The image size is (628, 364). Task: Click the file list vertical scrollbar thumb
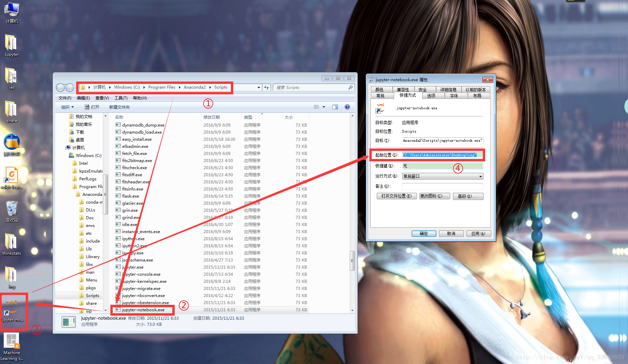352,260
